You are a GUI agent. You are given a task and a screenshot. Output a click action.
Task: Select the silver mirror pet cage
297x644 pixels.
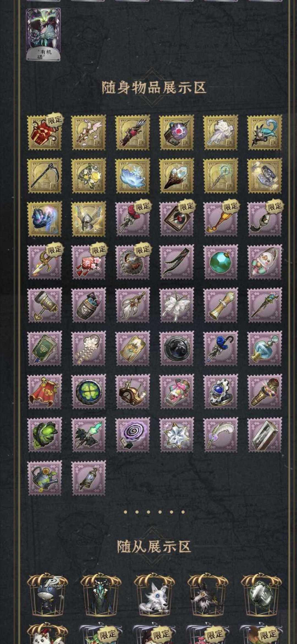261,595
